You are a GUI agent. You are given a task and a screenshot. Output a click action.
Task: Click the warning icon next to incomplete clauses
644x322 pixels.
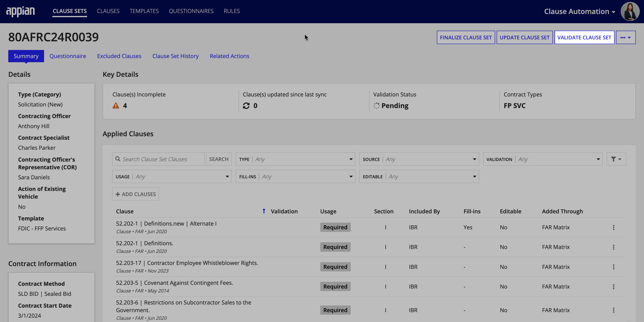[x=116, y=105]
